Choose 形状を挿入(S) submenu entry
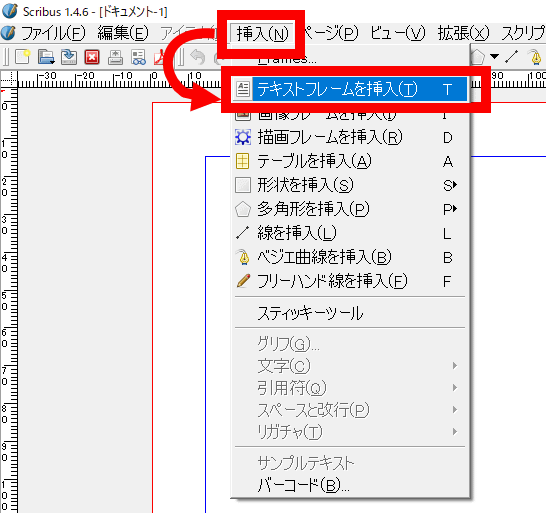 point(350,185)
